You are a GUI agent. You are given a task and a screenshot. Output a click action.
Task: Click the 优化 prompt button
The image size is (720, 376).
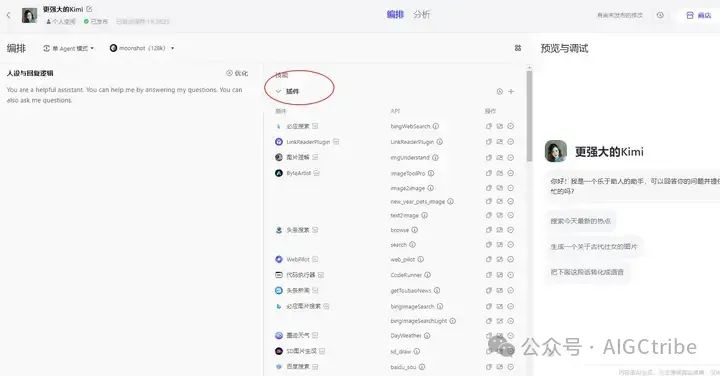(x=237, y=73)
